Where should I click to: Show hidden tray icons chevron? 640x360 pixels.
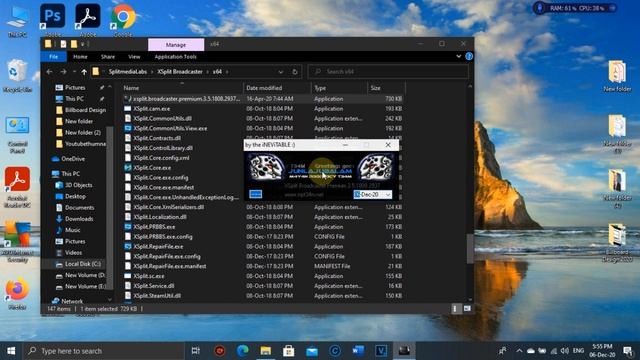point(519,351)
